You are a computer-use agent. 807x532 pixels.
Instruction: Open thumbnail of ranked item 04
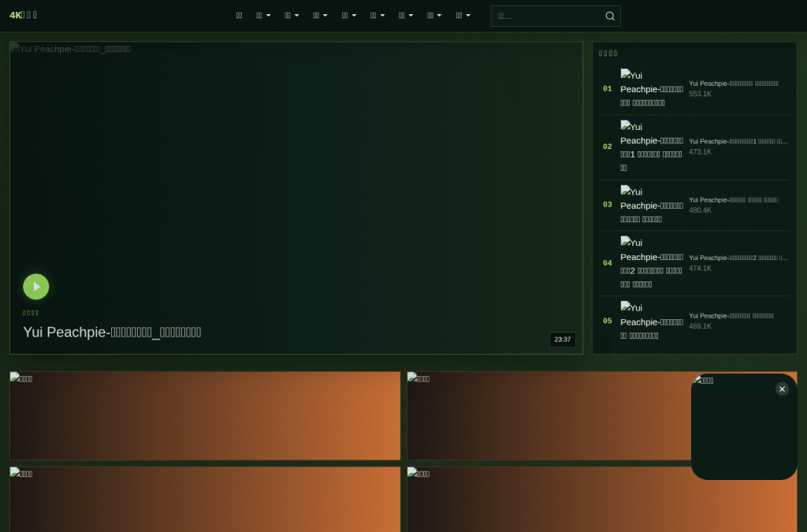[652, 263]
